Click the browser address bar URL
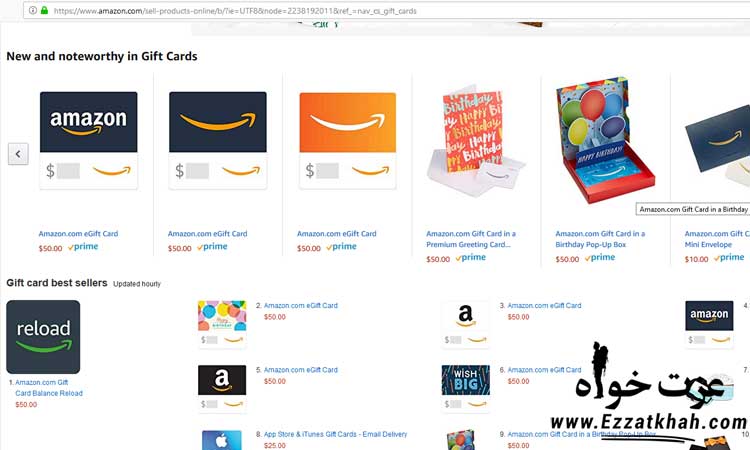 235,11
